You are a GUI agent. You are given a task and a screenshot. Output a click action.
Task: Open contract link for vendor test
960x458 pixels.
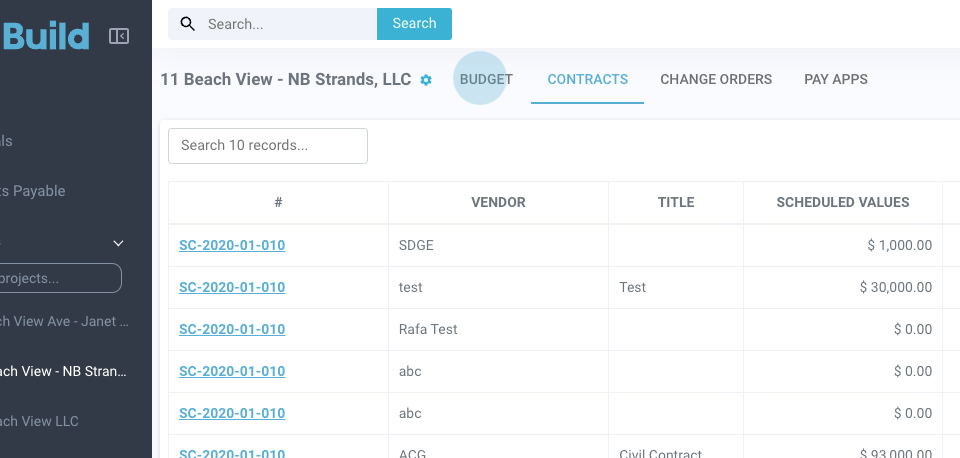[x=232, y=287]
